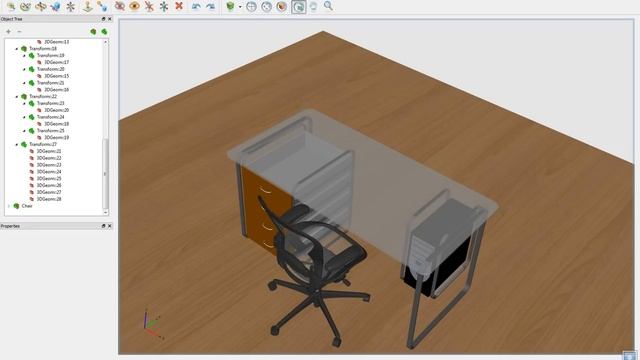Click the orange rotate-arrows toolbar icon
Image resolution: width=640 pixels, height=360 pixels.
pyautogui.click(x=41, y=6)
